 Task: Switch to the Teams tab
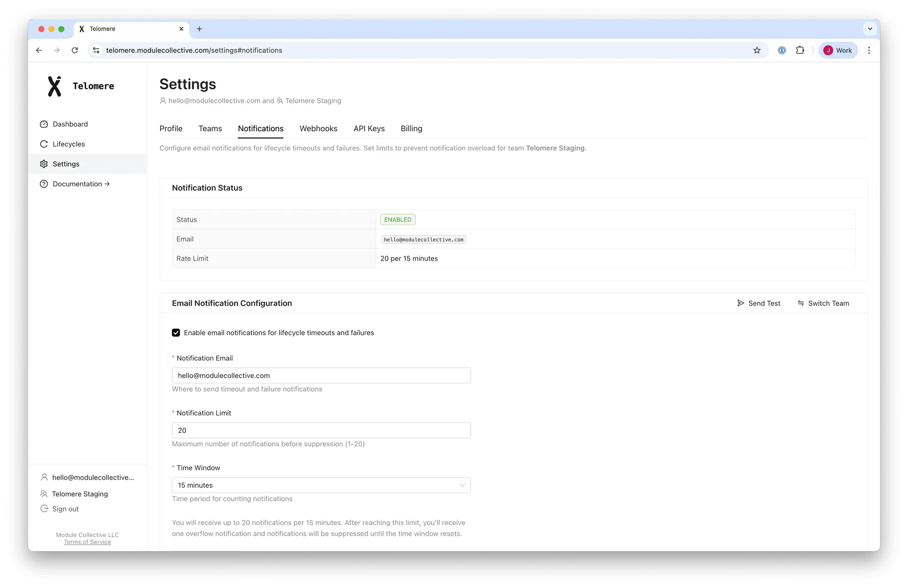coord(210,129)
